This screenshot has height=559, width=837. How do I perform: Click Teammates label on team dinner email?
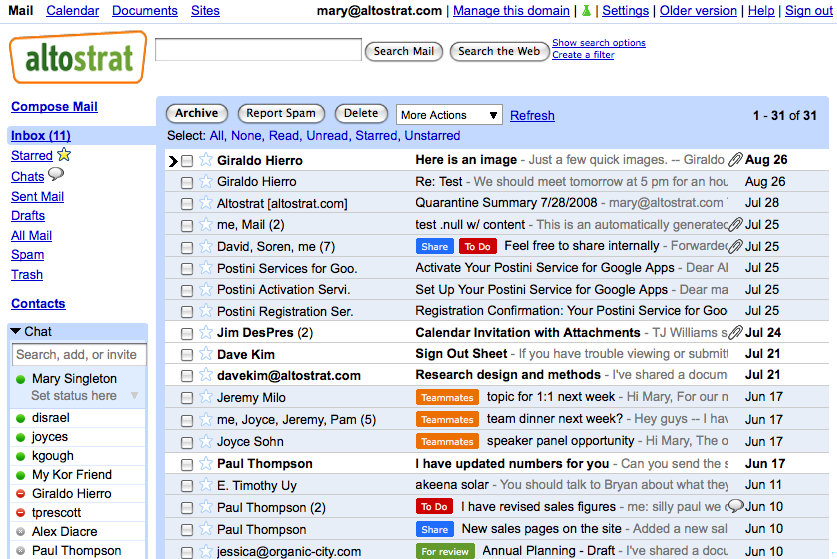pyautogui.click(x=447, y=419)
